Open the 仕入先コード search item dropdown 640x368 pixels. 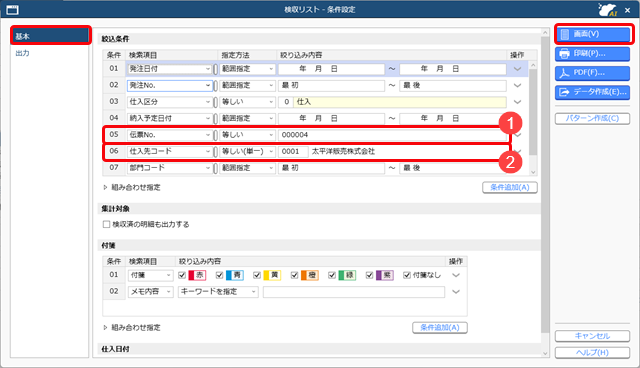169,151
